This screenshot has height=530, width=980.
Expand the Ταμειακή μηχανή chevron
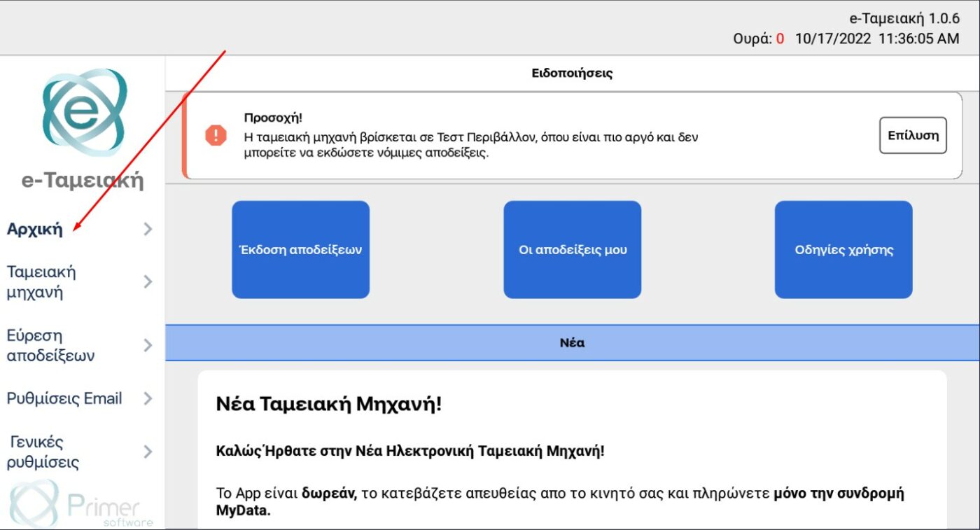[x=148, y=281]
